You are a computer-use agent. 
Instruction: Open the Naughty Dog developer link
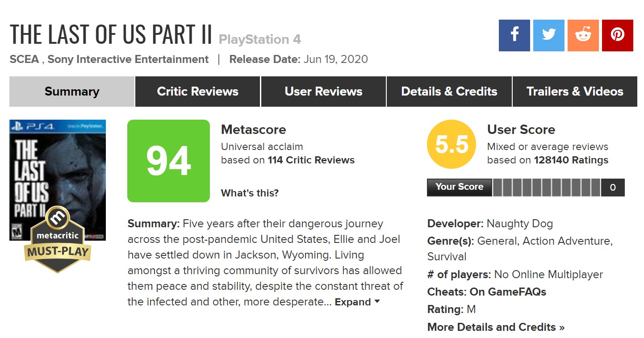tap(519, 224)
